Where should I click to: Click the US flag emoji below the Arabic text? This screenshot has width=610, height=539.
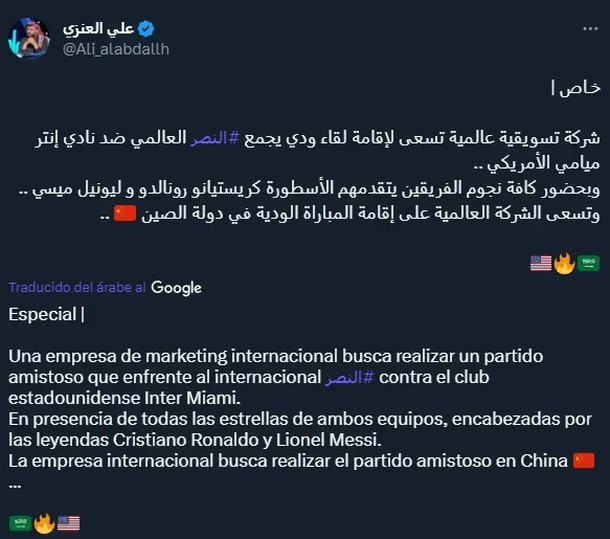(x=542, y=264)
